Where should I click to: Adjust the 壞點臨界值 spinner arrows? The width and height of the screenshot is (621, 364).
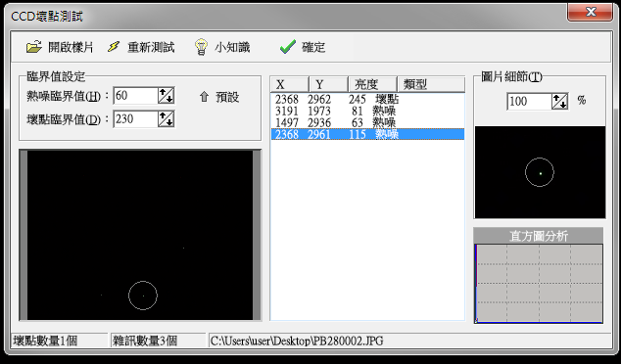tap(166, 119)
